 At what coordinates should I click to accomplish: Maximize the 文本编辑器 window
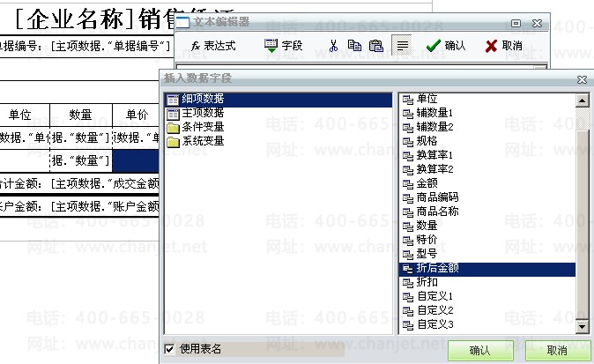click(x=516, y=22)
